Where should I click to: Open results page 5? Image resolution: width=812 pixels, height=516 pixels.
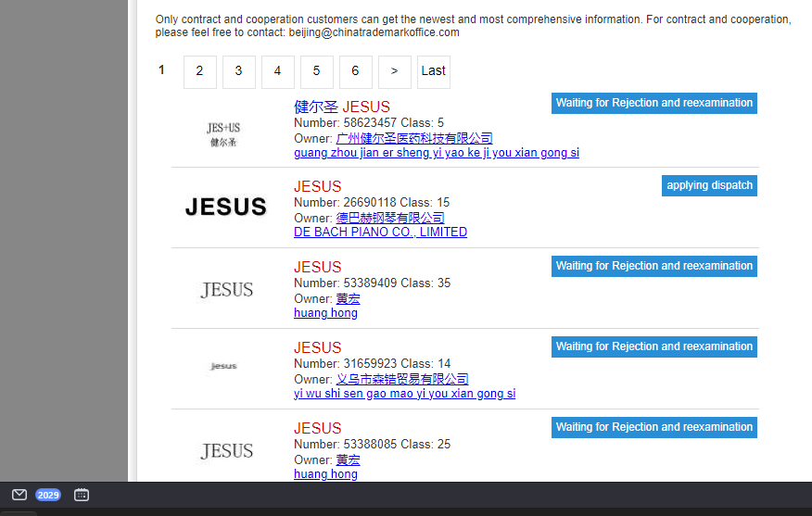point(316,71)
